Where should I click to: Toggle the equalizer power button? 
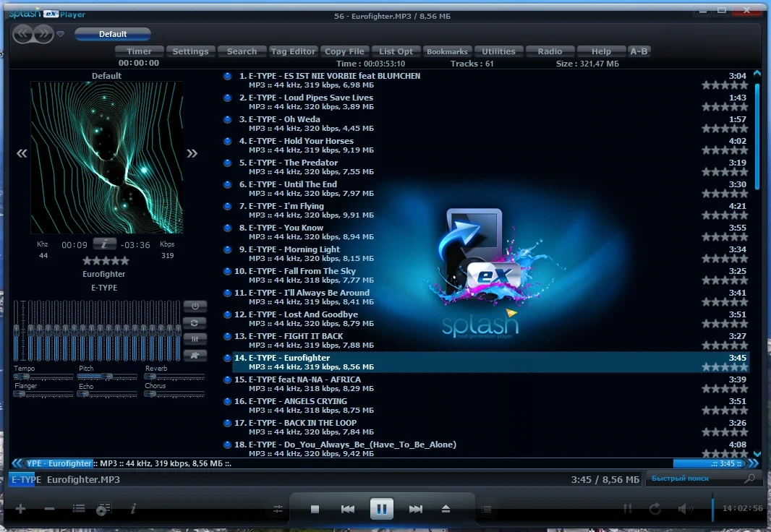pyautogui.click(x=195, y=306)
